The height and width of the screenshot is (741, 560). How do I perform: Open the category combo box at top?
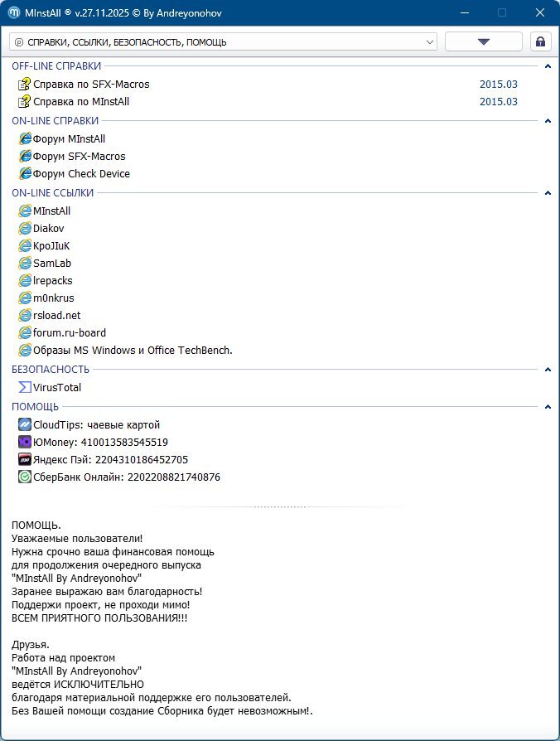click(224, 41)
